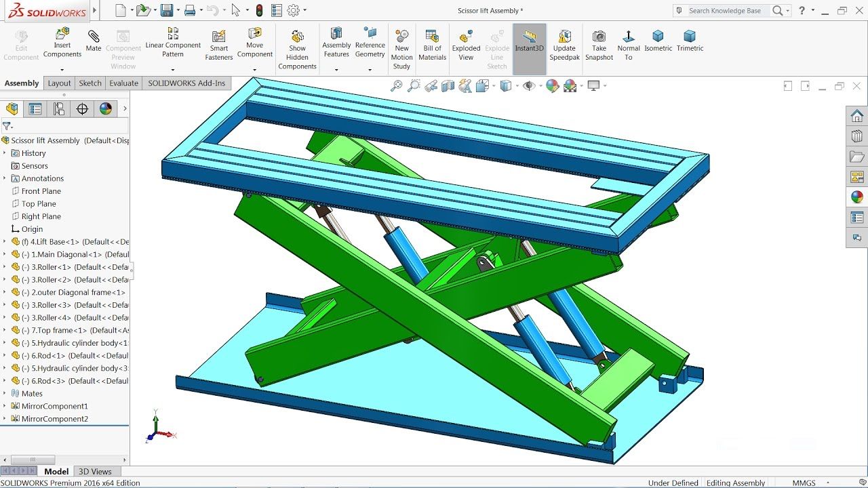Switch to the Evaluate tab

click(x=124, y=83)
